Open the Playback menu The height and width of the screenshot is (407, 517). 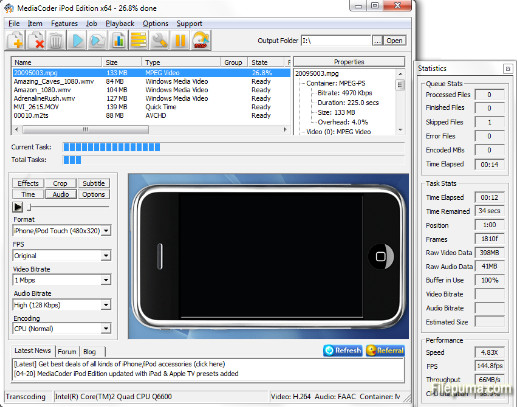pos(120,23)
